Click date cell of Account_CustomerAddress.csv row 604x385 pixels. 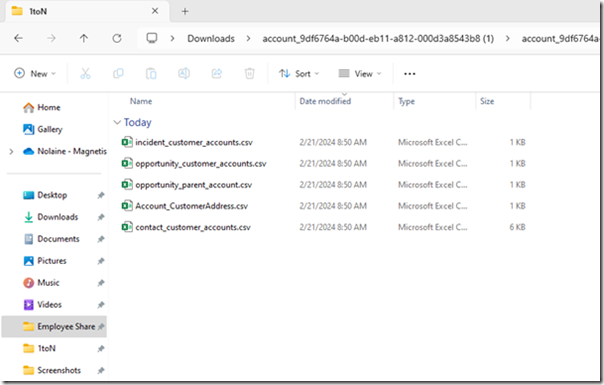[333, 206]
